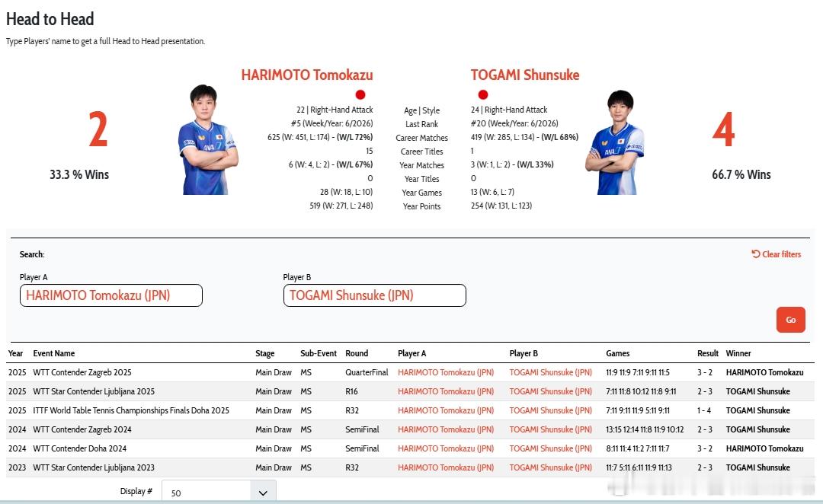The height and width of the screenshot is (504, 823).
Task: Sort by the Event Name column header
Action: [54, 353]
